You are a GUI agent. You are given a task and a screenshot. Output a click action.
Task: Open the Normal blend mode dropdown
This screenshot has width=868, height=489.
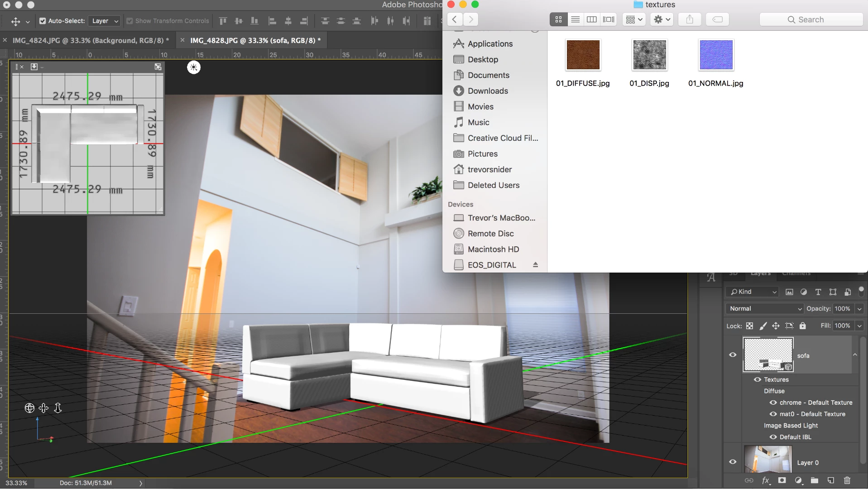765,308
